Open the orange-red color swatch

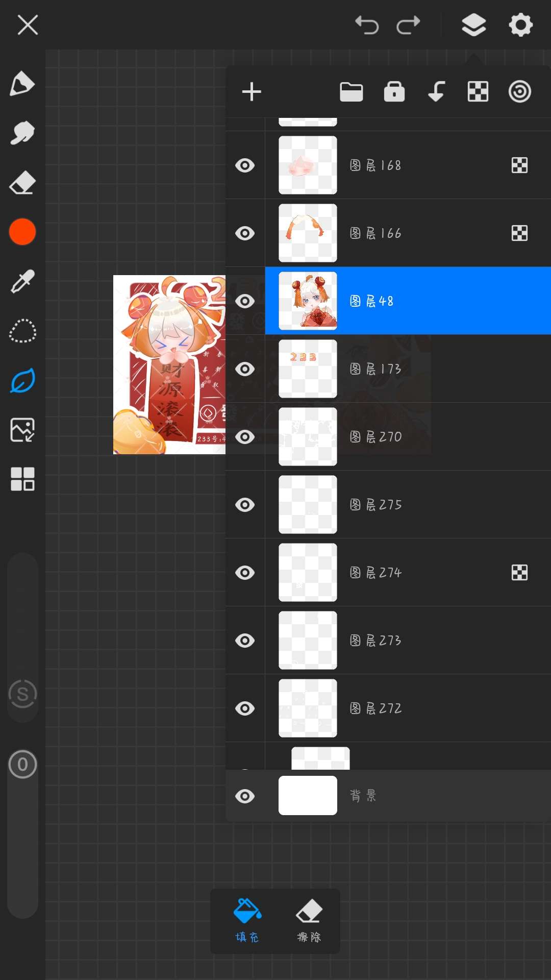pyautogui.click(x=22, y=232)
